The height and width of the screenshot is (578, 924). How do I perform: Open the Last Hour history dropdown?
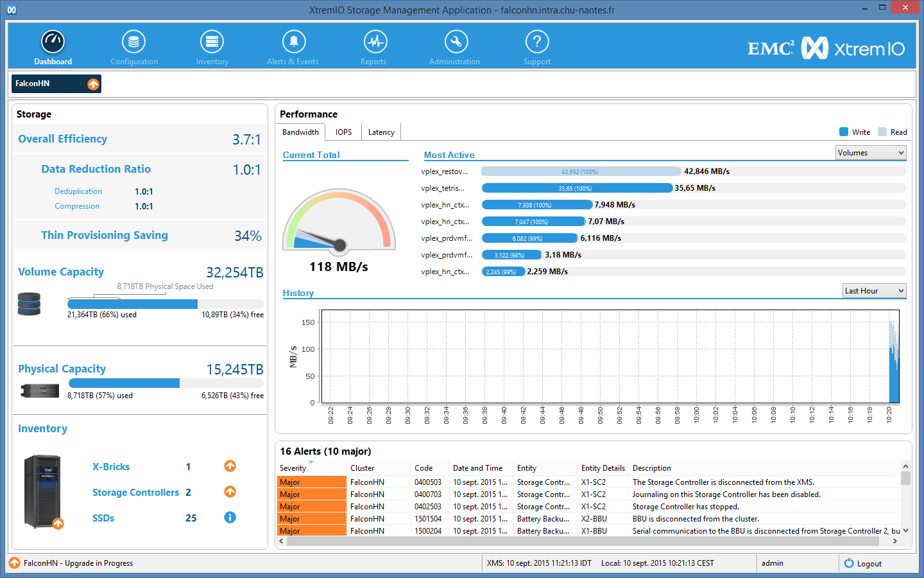click(874, 291)
